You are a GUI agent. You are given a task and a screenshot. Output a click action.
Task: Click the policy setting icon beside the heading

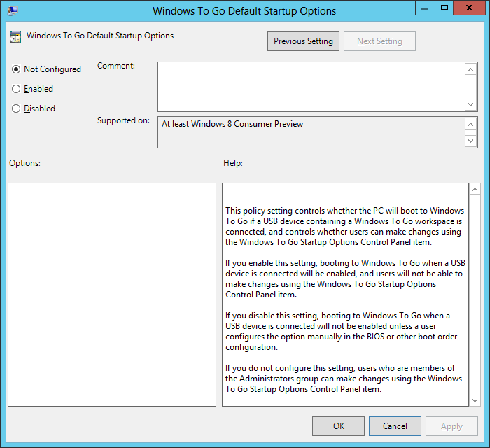click(x=15, y=37)
